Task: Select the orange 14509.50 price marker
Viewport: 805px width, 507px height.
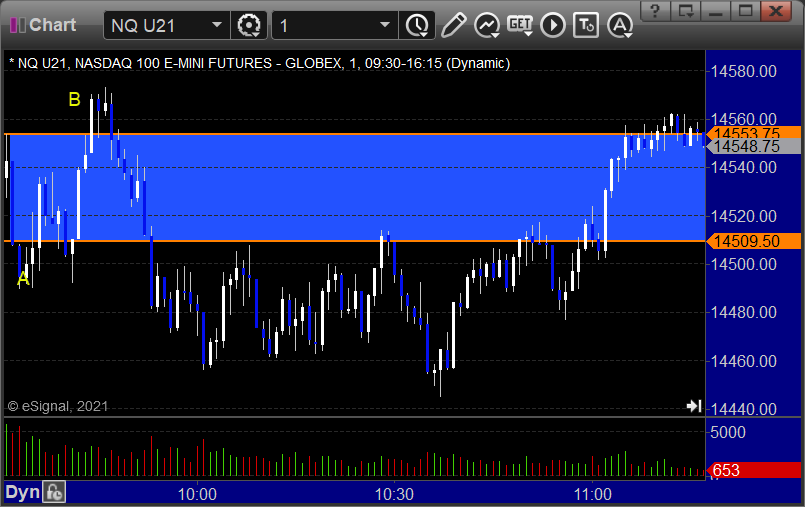Action: pyautogui.click(x=754, y=241)
